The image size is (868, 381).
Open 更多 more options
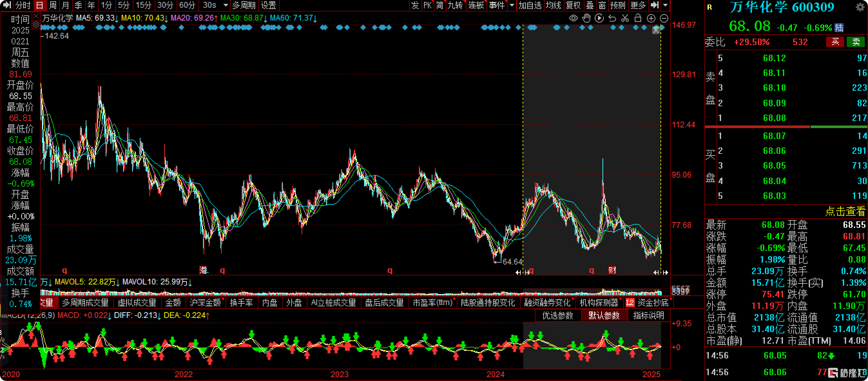[x=638, y=5]
